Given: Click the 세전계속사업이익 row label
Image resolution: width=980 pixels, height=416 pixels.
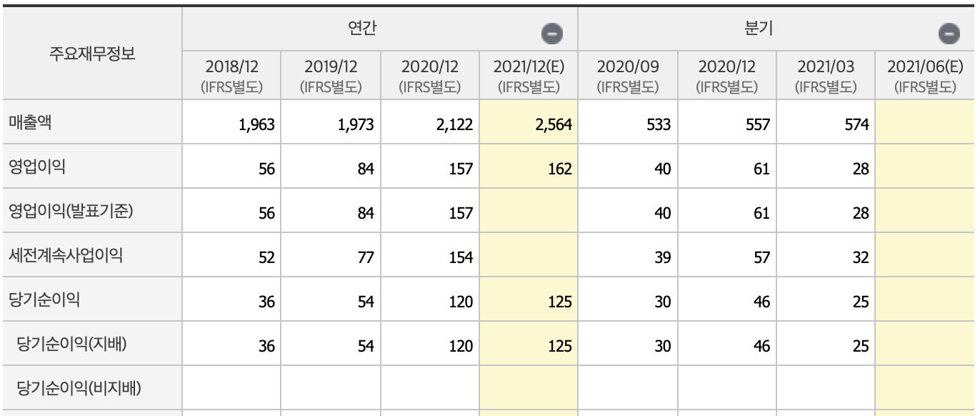Looking at the screenshot, I should (x=65, y=254).
